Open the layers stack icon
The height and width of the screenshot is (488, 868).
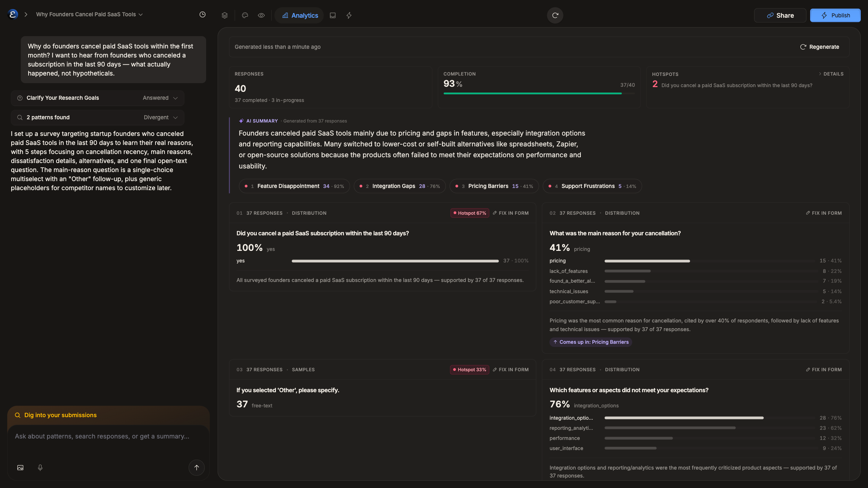pyautogui.click(x=225, y=15)
